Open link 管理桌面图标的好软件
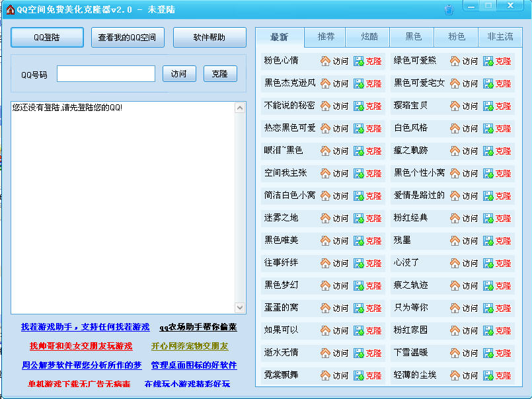Image resolution: width=532 pixels, height=399 pixels. [x=194, y=365]
